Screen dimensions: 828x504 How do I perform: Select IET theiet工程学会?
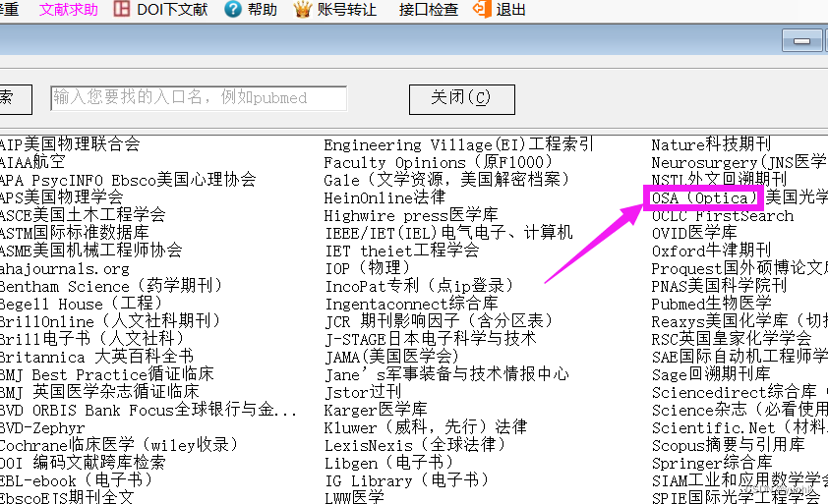point(402,251)
